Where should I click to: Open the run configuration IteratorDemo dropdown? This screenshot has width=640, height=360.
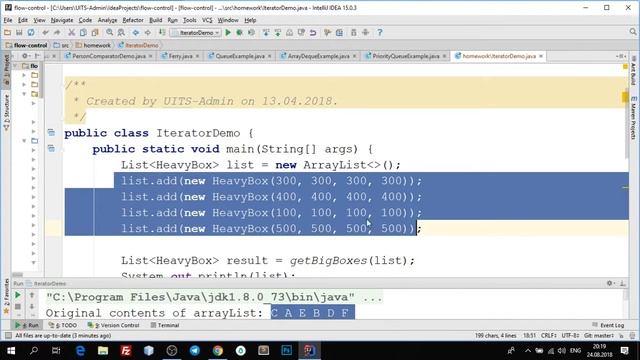click(x=196, y=33)
